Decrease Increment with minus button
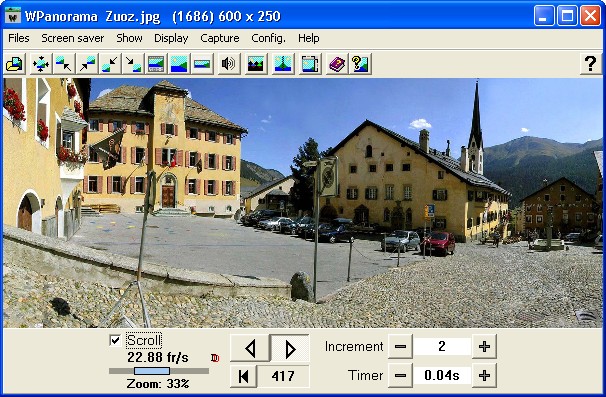 click(x=400, y=346)
